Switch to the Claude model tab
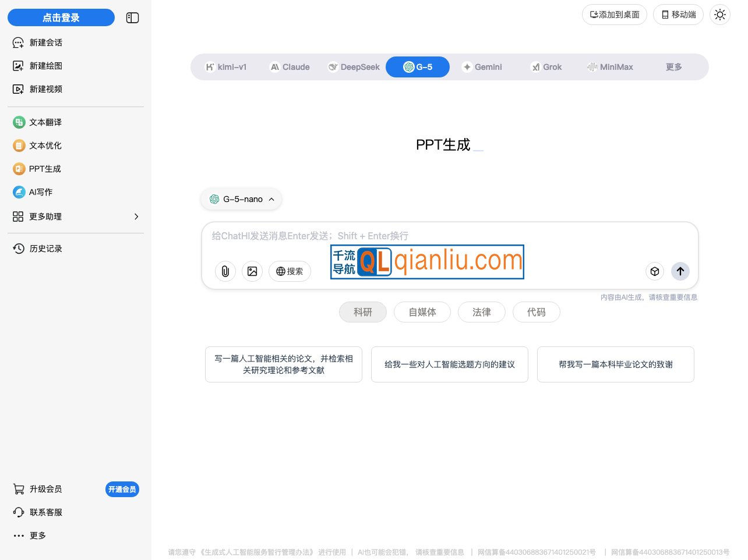 point(290,67)
